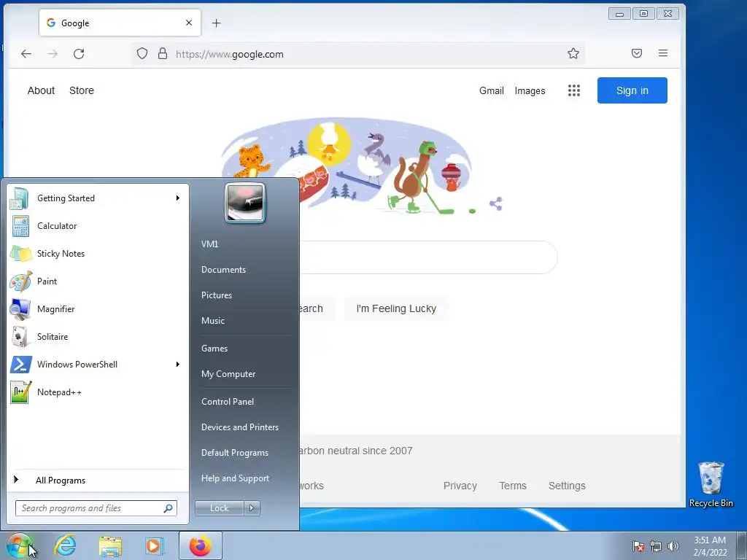The image size is (747, 560).
Task: Open Recycle Bin on the desktop
Action: [711, 484]
